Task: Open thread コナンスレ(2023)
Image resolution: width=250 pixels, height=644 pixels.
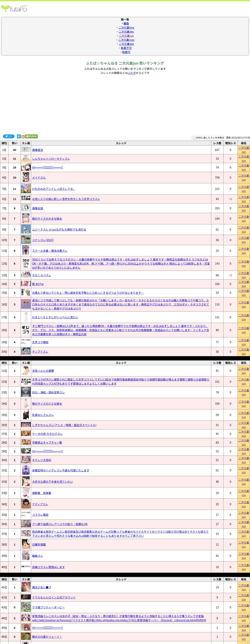Action: coord(43,240)
